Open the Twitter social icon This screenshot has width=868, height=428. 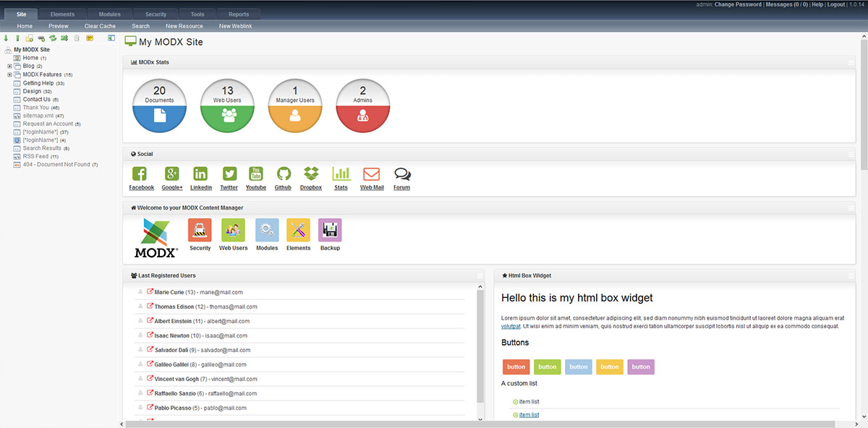coord(229,174)
